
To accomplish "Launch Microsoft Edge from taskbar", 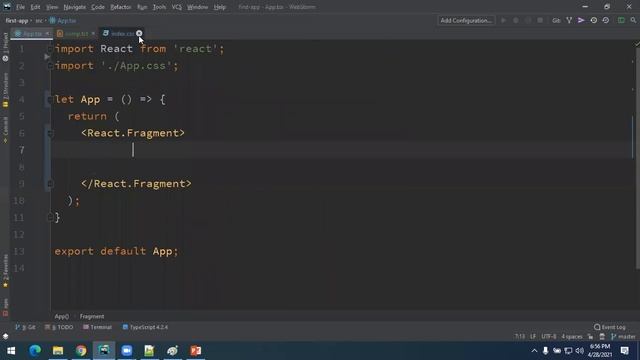I will tap(35, 351).
